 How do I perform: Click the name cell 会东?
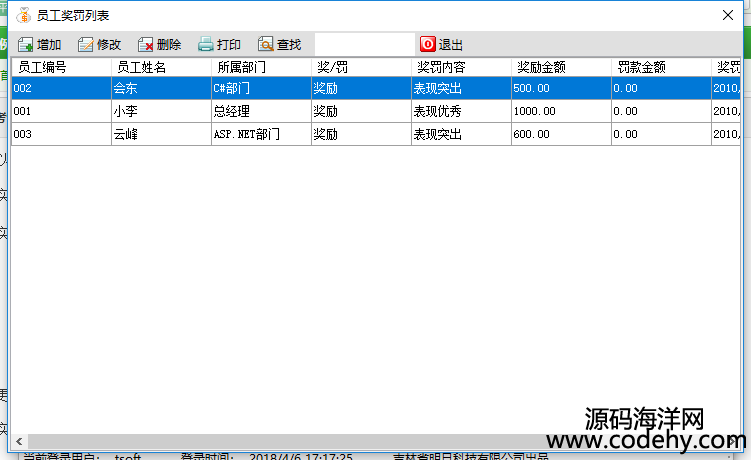pyautogui.click(x=161, y=88)
